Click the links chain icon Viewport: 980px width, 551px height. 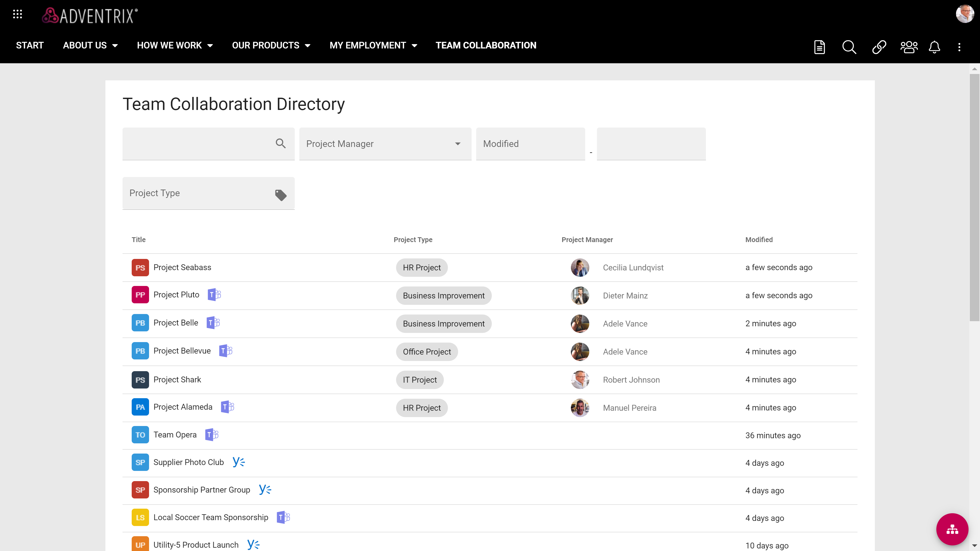pyautogui.click(x=879, y=47)
